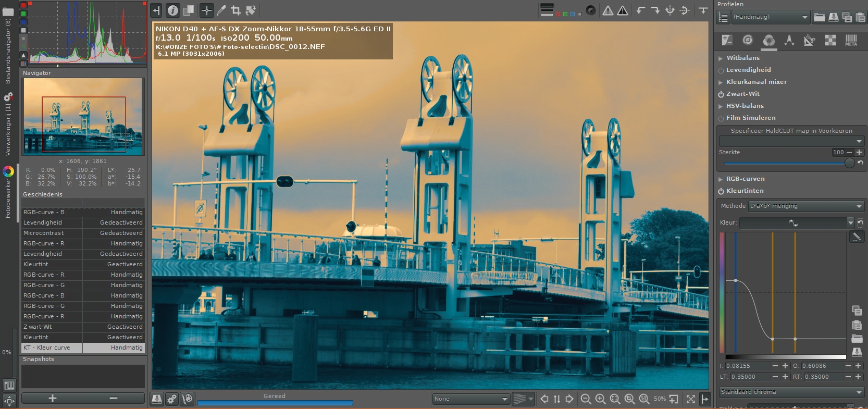Click the Sterkte slider handle
868x409 pixels.
849,163
